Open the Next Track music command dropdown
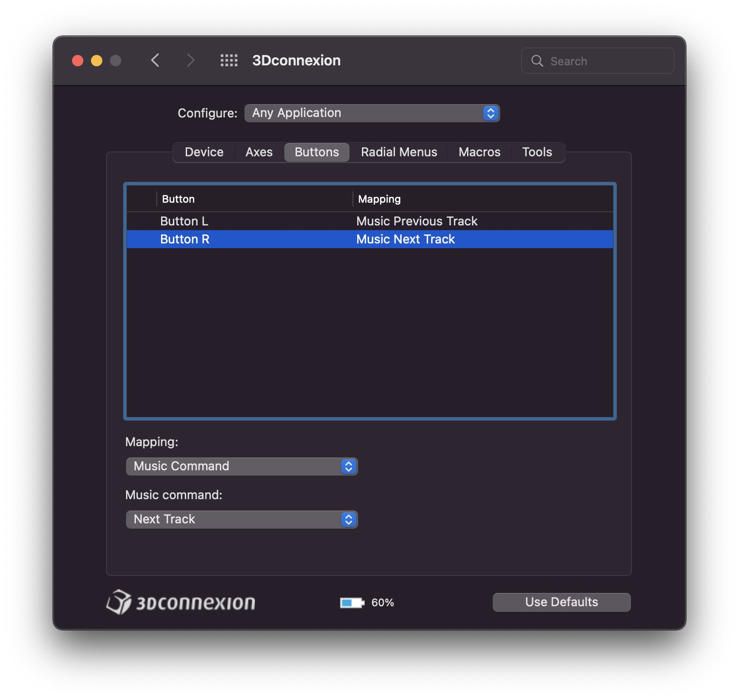Viewport: 739px width, 700px height. click(242, 520)
